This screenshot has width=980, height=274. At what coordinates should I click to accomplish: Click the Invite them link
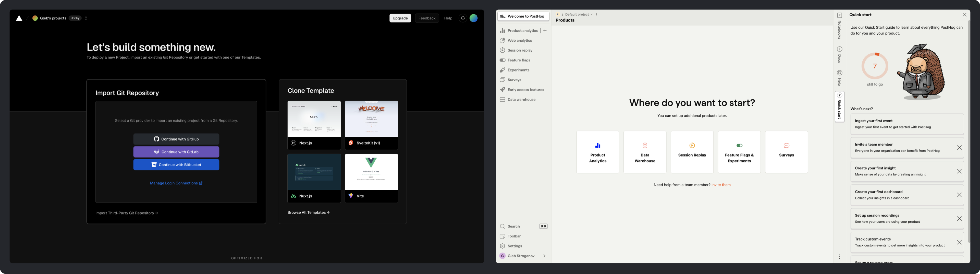coord(721,185)
